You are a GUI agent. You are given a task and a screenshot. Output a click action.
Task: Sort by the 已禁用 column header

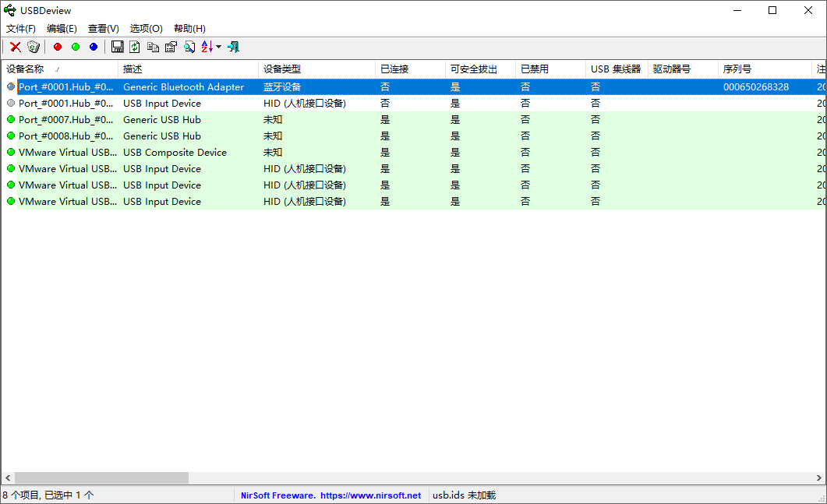(550, 69)
